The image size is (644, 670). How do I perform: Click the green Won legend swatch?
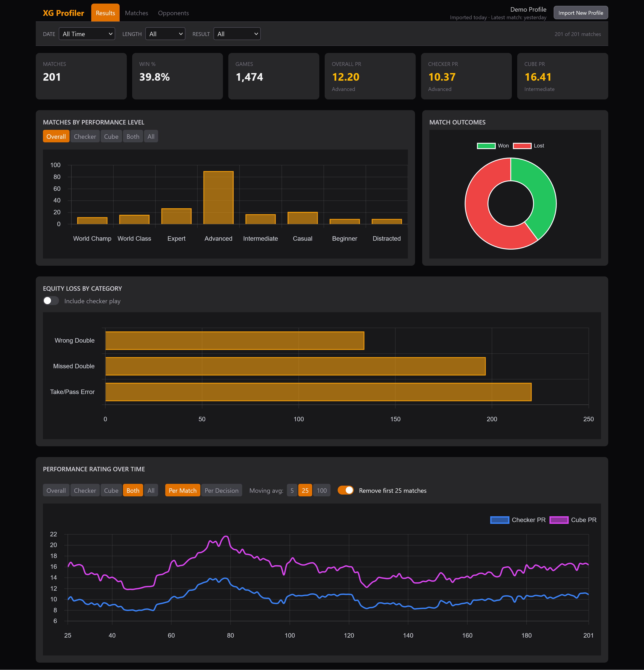tap(486, 146)
